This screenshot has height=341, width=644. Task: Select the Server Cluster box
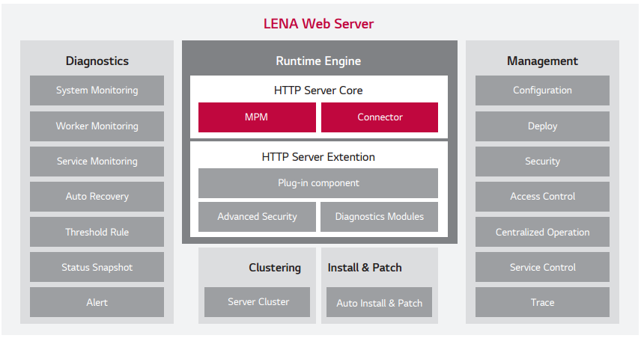pyautogui.click(x=257, y=302)
